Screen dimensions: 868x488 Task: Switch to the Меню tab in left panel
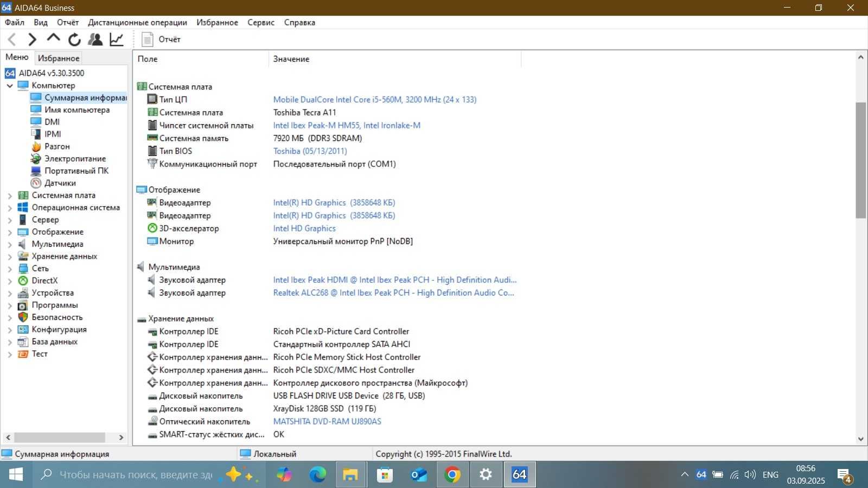(x=17, y=57)
